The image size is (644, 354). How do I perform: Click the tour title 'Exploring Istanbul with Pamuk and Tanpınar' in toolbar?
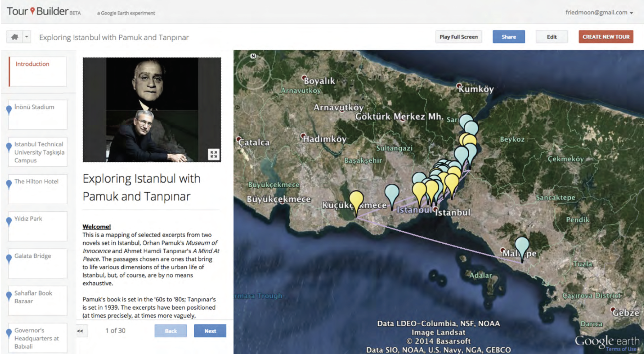(114, 37)
